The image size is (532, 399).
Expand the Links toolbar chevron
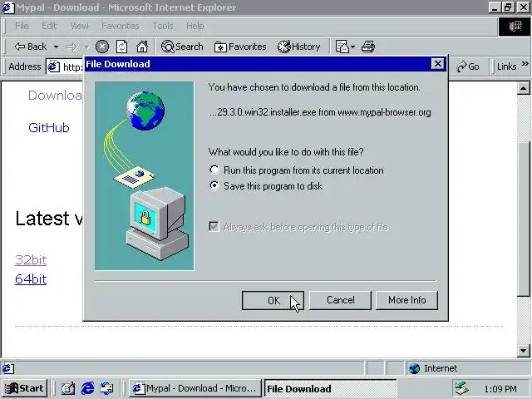[x=525, y=63]
